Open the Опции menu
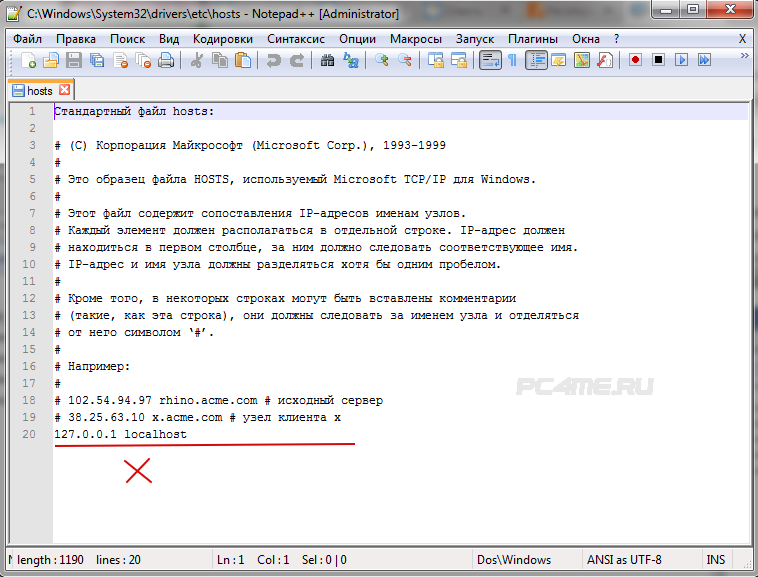Screen dimensions: 758x577 [358, 39]
